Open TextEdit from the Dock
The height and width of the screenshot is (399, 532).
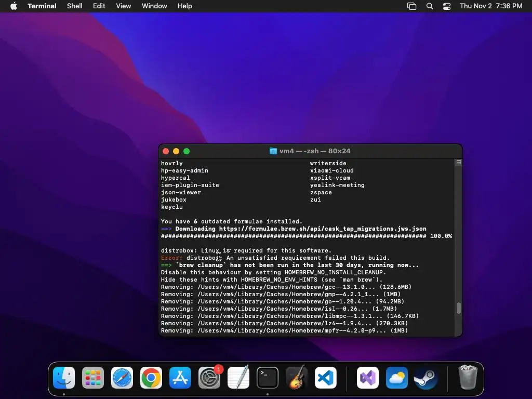coord(238,378)
